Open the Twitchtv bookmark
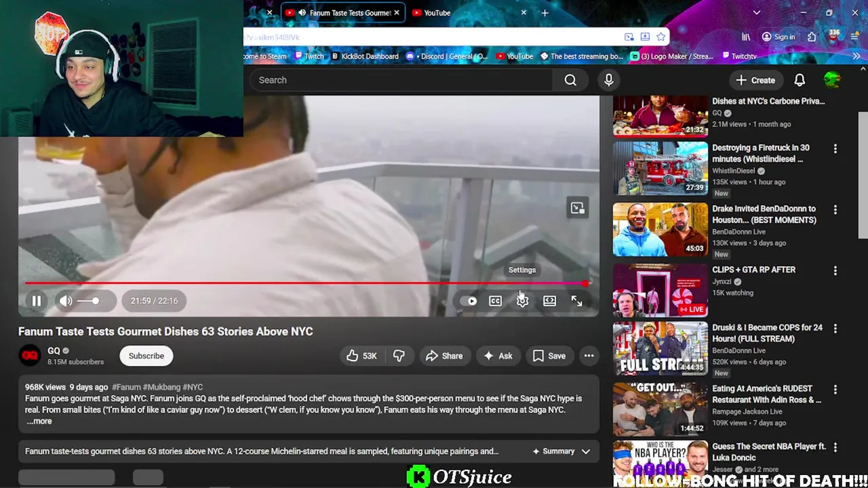Screen dimensions: 868x488 click(738, 56)
